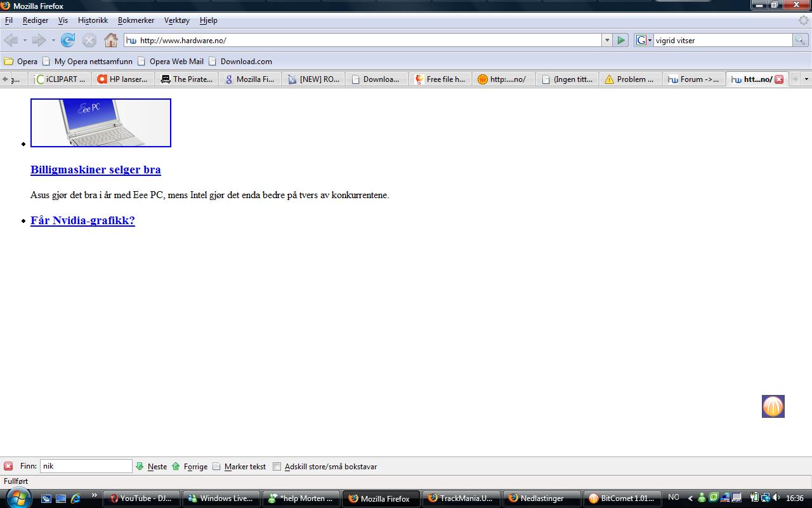
Task: Switch to The Pirate tab
Action: tap(187, 79)
